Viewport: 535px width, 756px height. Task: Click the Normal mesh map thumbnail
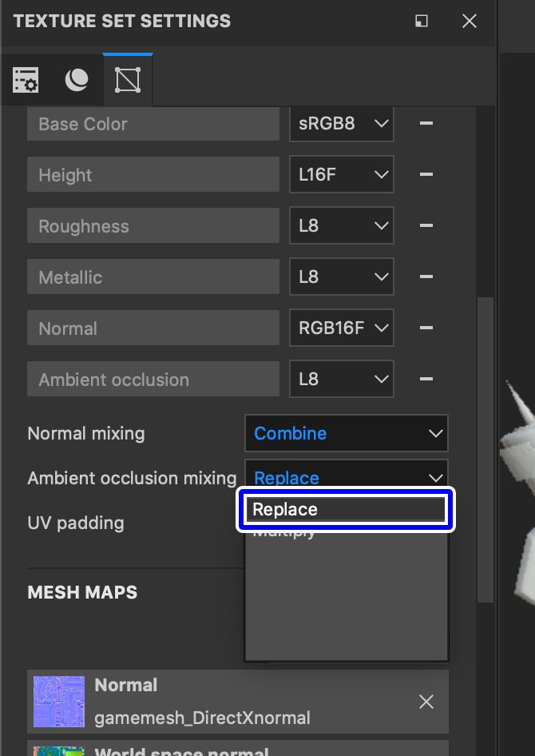[x=58, y=701]
